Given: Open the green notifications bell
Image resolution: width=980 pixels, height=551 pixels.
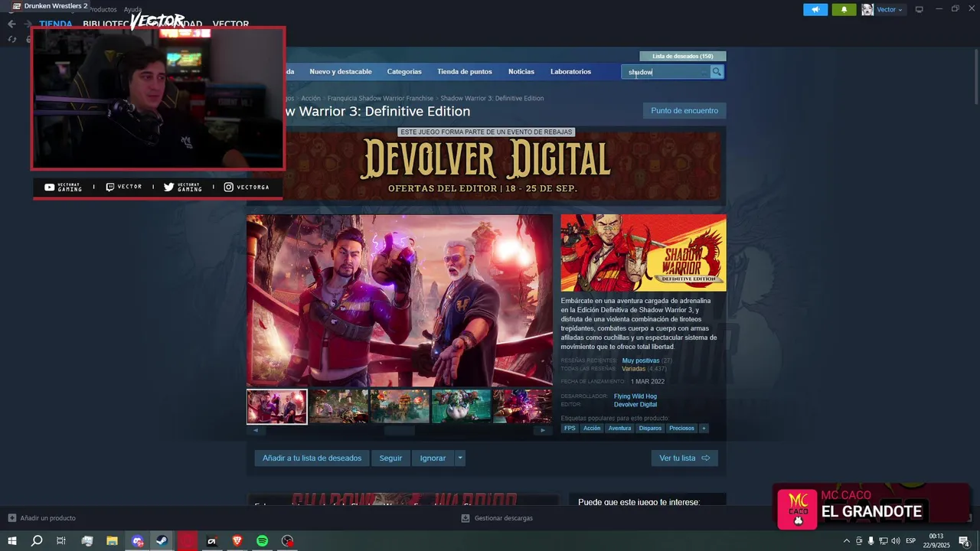Looking at the screenshot, I should point(844,9).
